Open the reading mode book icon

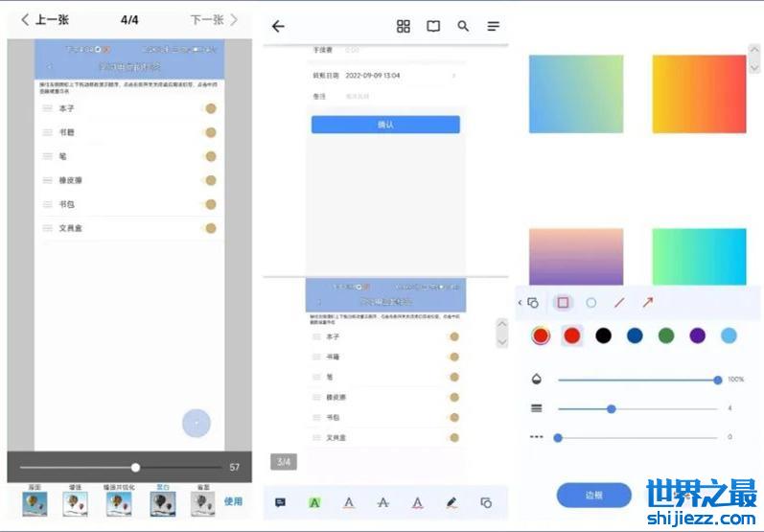tap(433, 27)
